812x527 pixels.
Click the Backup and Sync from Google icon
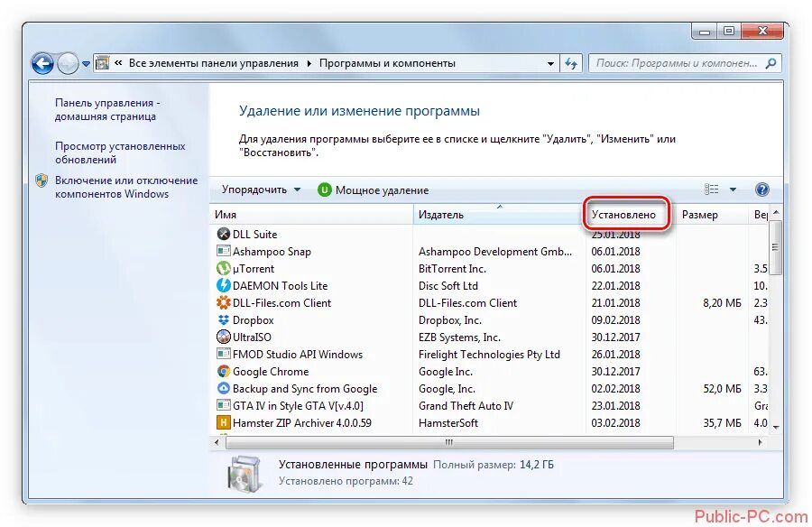(x=223, y=388)
